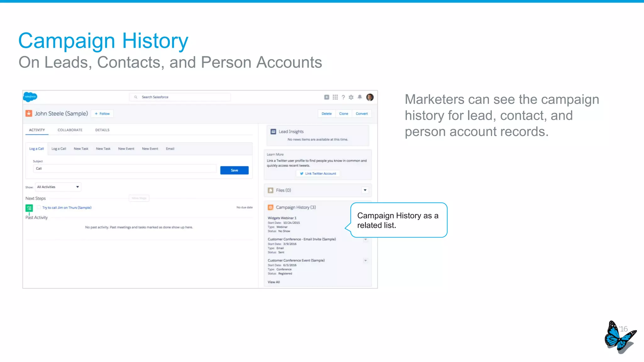Screen dimensions: 644x362
Task: Select the first New Task action tab
Action: click(81, 149)
